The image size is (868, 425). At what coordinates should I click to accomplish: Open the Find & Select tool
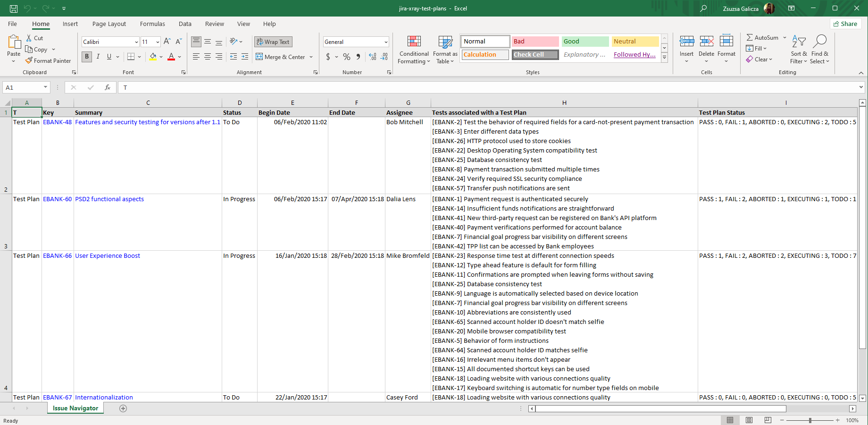tap(819, 42)
